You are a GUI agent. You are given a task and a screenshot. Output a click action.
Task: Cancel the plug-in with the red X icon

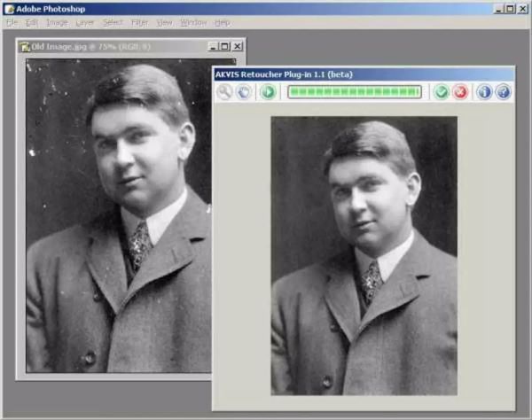point(460,92)
